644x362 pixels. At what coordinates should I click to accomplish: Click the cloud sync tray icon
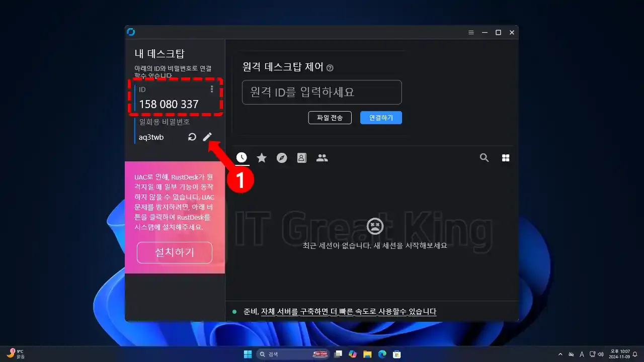tap(571, 354)
